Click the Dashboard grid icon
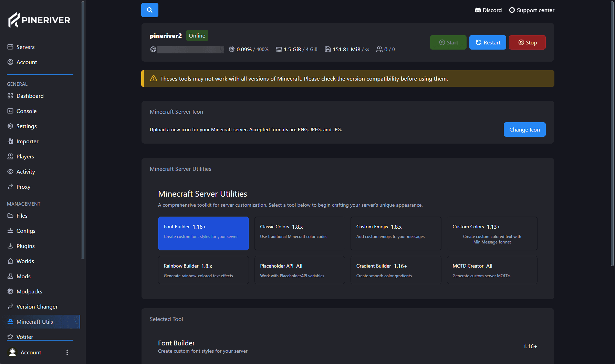The image size is (615, 364). click(x=10, y=96)
